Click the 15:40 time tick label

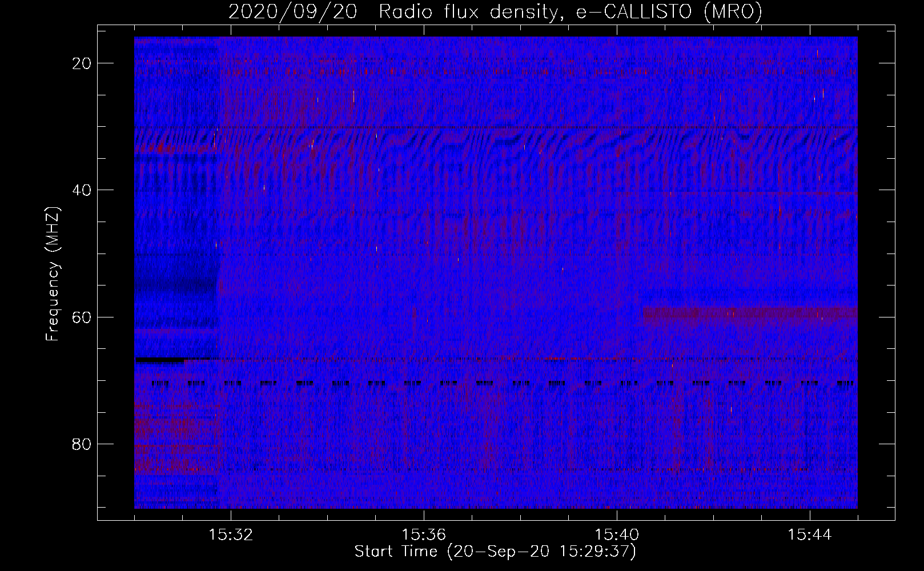click(x=617, y=535)
